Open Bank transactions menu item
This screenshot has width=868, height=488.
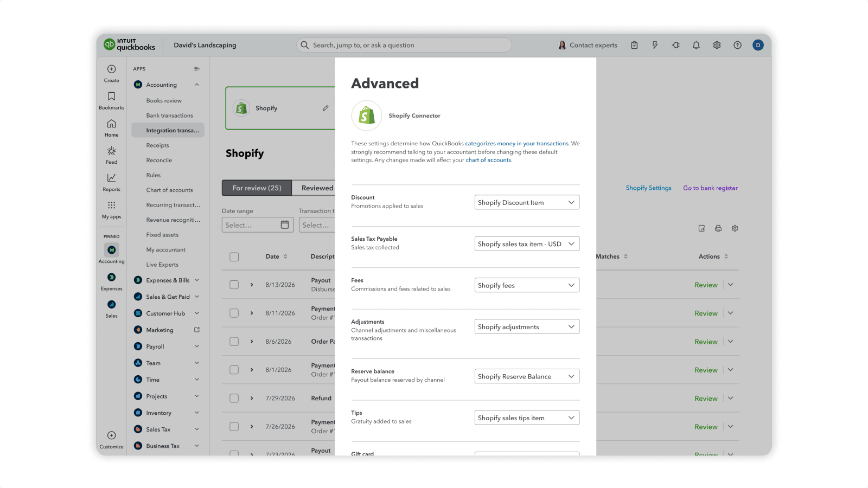(169, 115)
